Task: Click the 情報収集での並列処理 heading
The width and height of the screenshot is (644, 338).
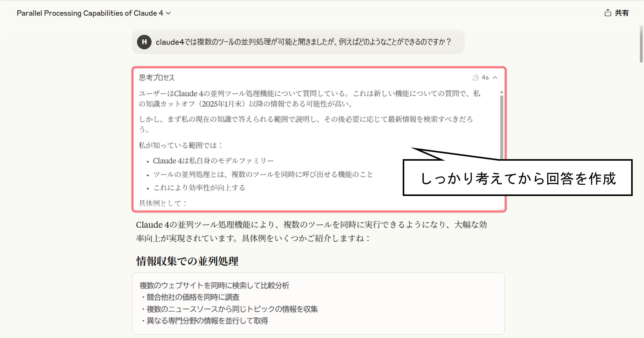Action: 187,261
